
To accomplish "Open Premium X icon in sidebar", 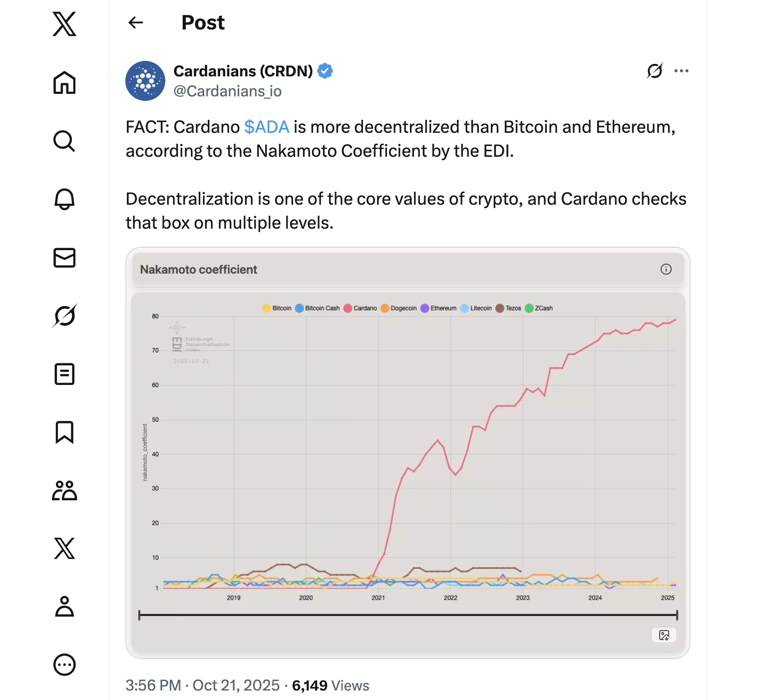I will (x=64, y=548).
